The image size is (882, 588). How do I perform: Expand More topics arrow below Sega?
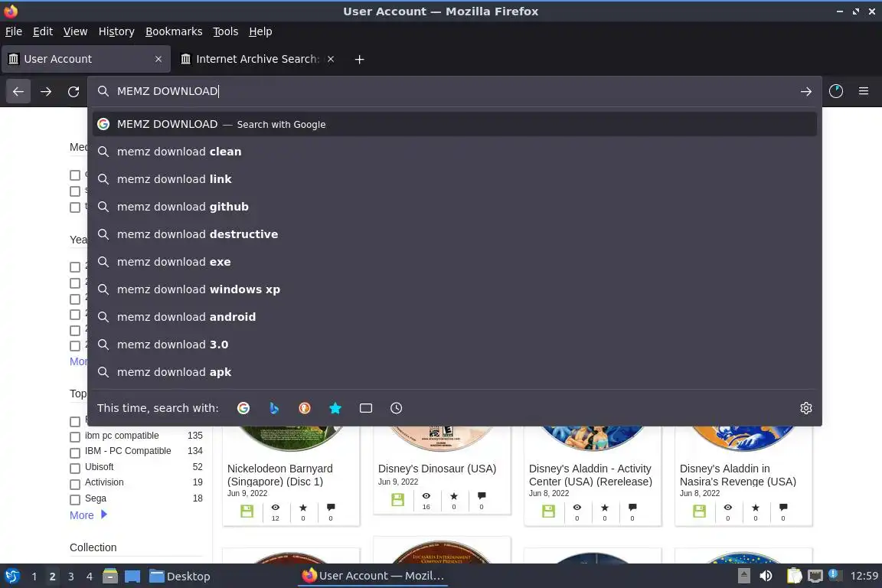tap(104, 514)
